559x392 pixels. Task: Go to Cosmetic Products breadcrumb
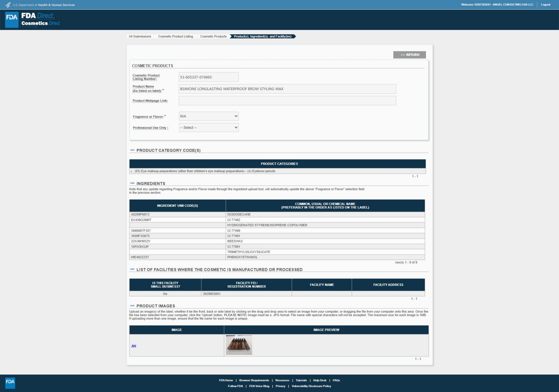[x=213, y=36]
